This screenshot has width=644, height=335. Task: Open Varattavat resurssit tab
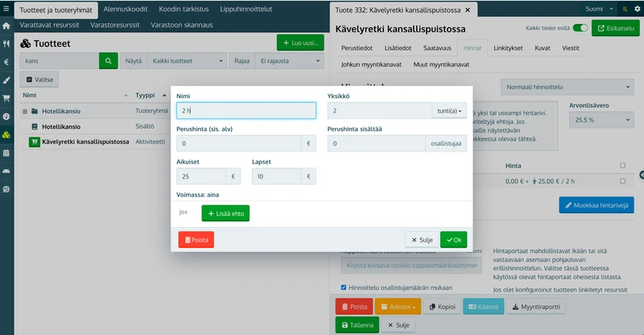49,25
